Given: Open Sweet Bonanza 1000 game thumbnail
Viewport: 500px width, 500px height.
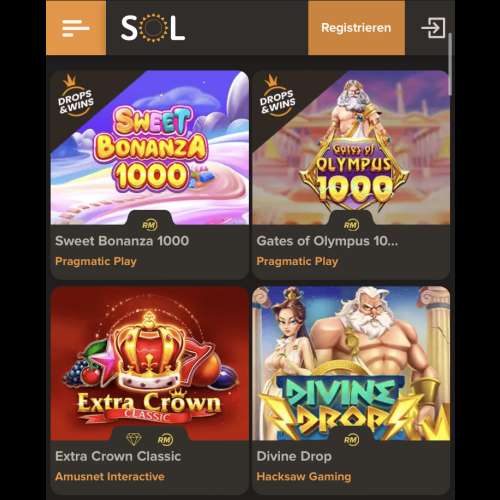Looking at the screenshot, I should point(150,148).
